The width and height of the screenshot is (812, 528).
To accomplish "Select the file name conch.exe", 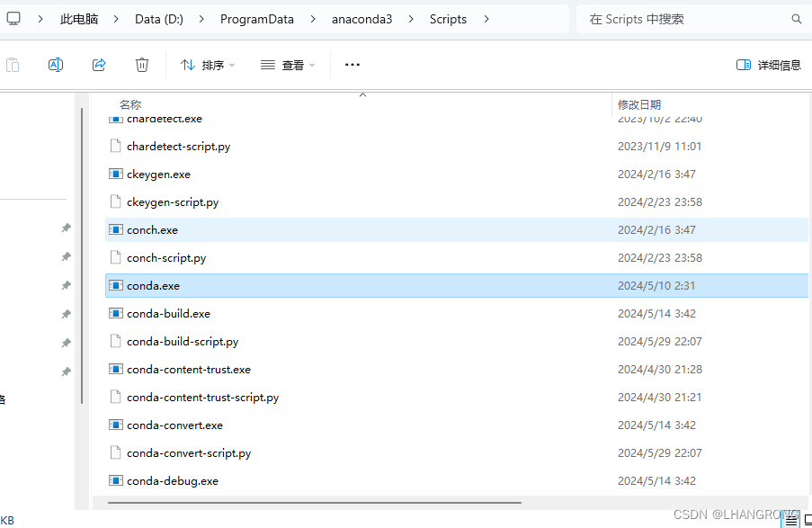I will [x=152, y=230].
